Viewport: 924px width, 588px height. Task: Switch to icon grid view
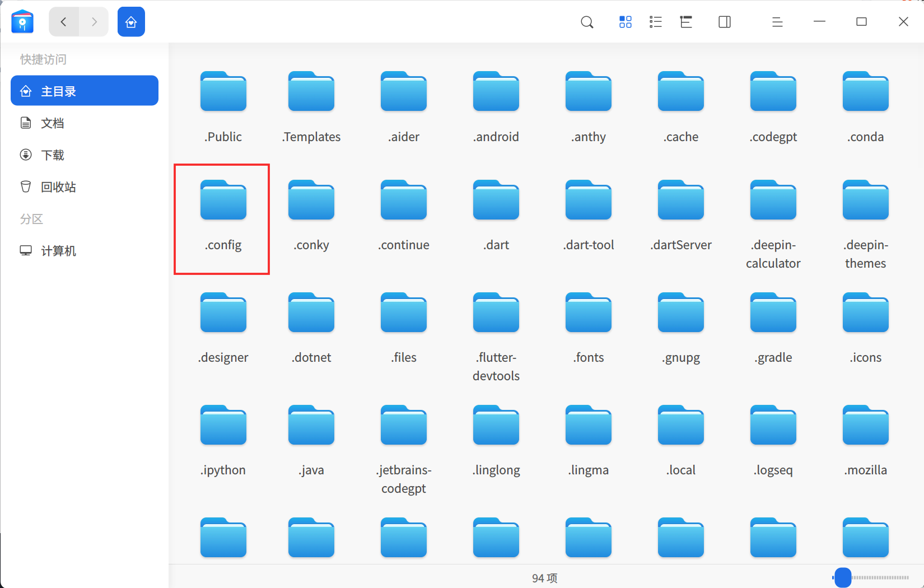(626, 22)
